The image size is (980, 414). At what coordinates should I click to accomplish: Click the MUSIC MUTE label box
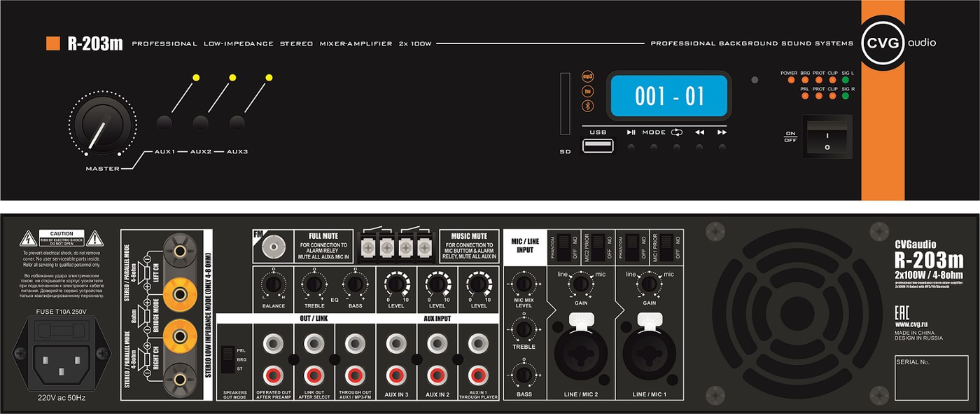pos(468,247)
